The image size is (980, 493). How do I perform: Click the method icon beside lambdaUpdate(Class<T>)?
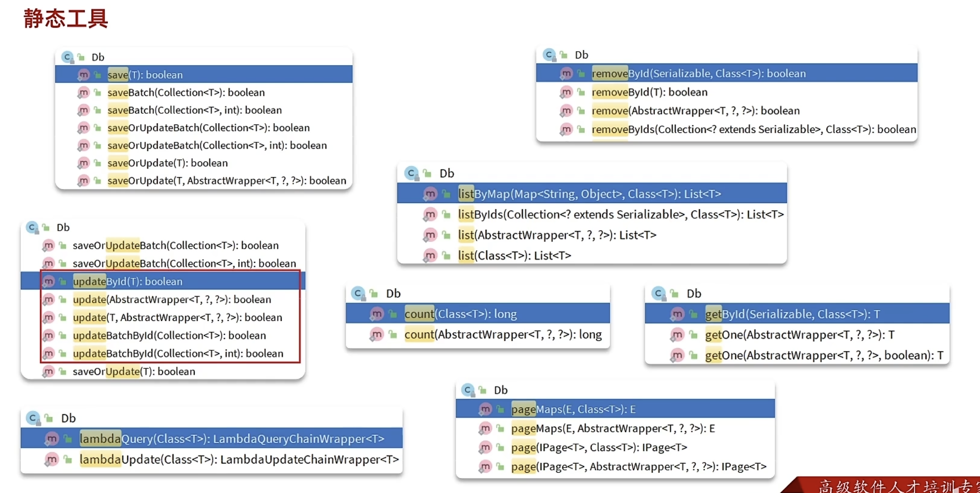click(52, 459)
